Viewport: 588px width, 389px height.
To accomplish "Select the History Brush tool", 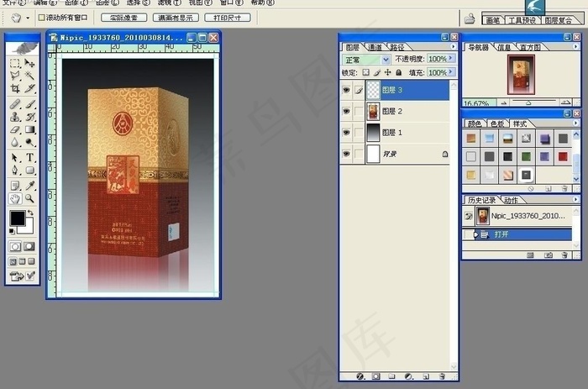I will pyautogui.click(x=29, y=117).
